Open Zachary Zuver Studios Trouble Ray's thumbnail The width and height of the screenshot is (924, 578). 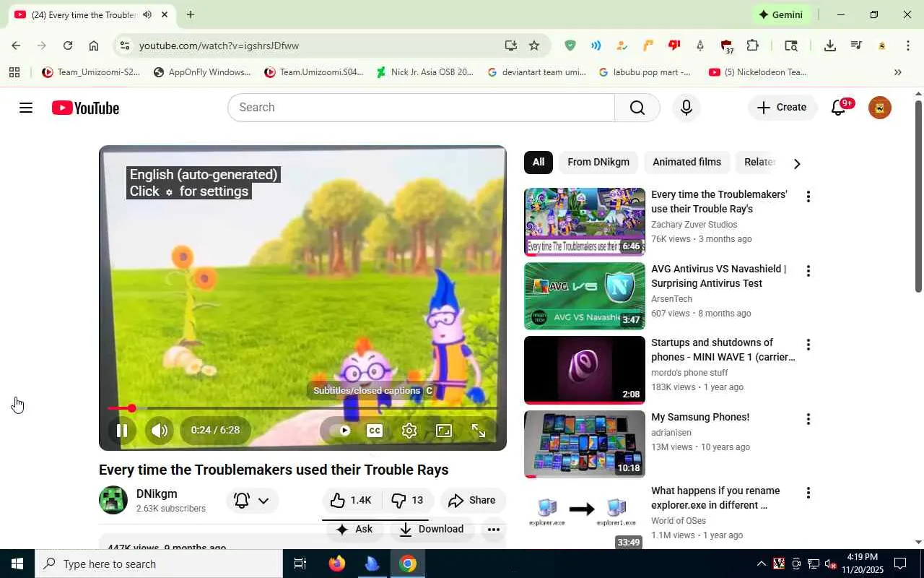(585, 222)
